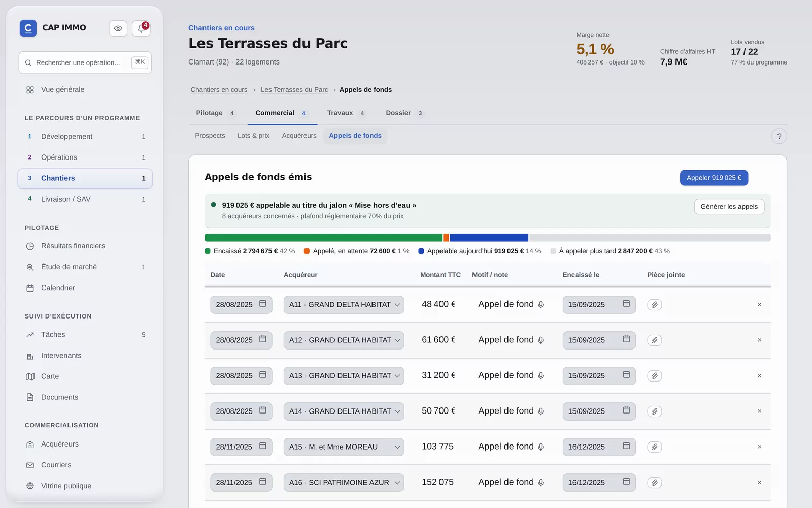Open Étude de marché in the sidebar
The image size is (812, 508).
pyautogui.click(x=85, y=267)
